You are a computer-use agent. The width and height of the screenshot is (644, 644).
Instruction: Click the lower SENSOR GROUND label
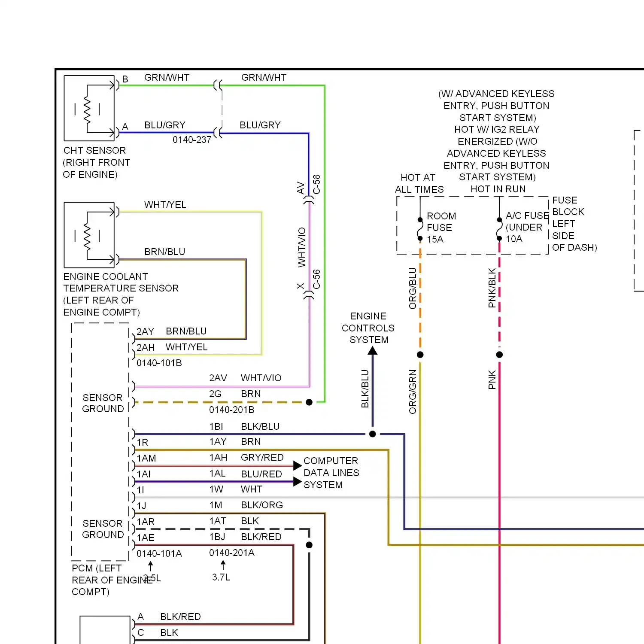103,529
